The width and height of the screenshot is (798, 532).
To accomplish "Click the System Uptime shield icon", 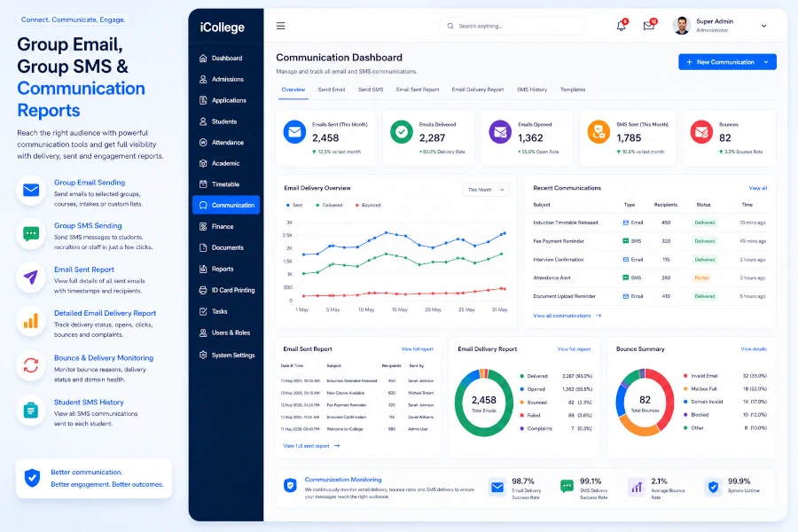I will 714,487.
